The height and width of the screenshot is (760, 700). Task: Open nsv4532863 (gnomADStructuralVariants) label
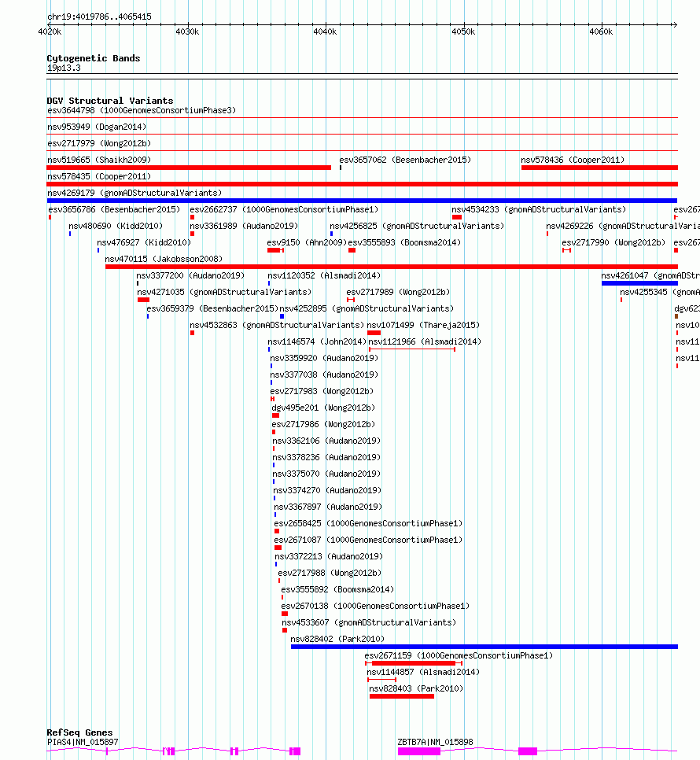[277, 325]
